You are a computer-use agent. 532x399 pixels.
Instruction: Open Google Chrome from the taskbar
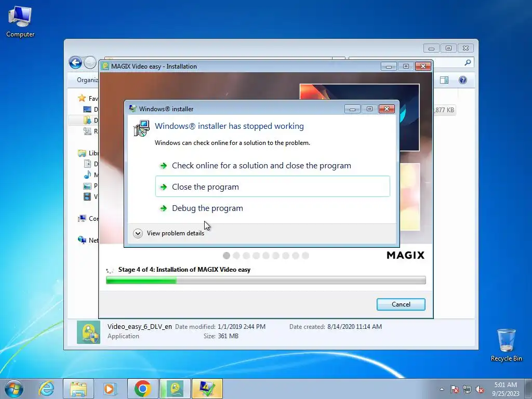[143, 389]
